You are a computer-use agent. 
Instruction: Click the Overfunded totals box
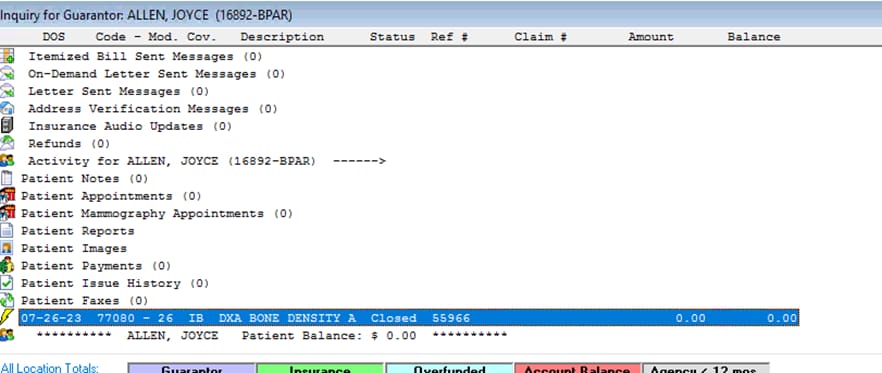(x=449, y=368)
